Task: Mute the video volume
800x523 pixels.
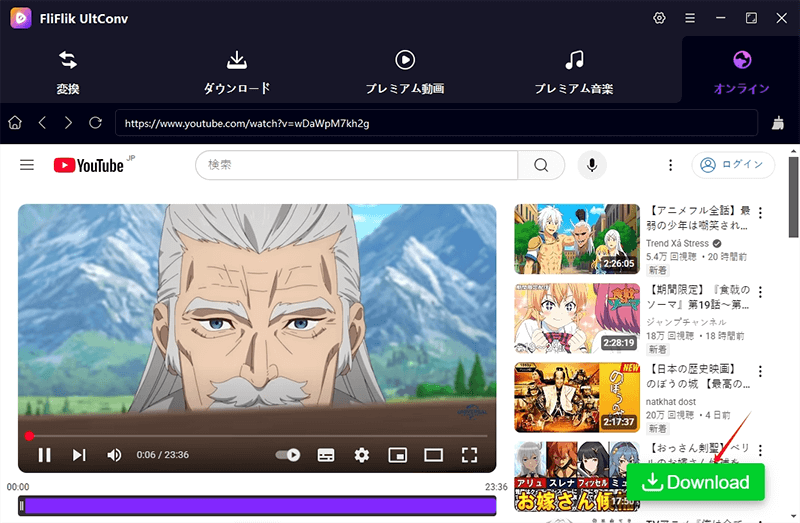Action: pyautogui.click(x=114, y=455)
